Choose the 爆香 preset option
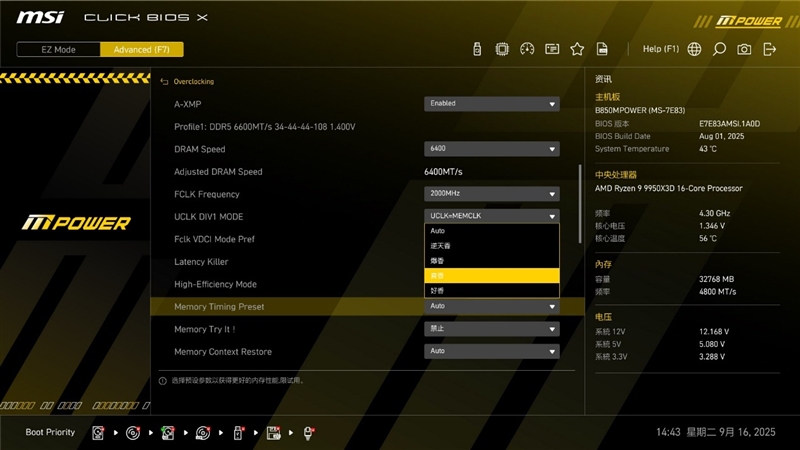Image resolution: width=800 pixels, height=450 pixels. point(492,261)
